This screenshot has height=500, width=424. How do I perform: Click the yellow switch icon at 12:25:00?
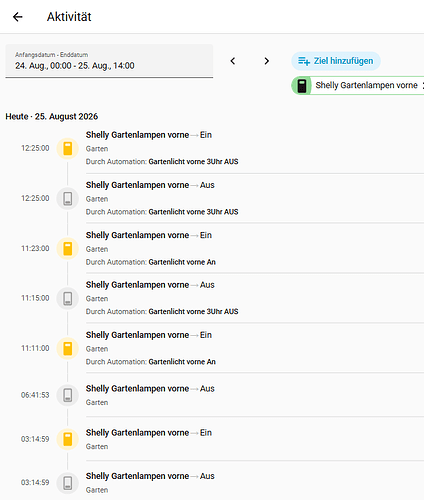[x=68, y=148]
